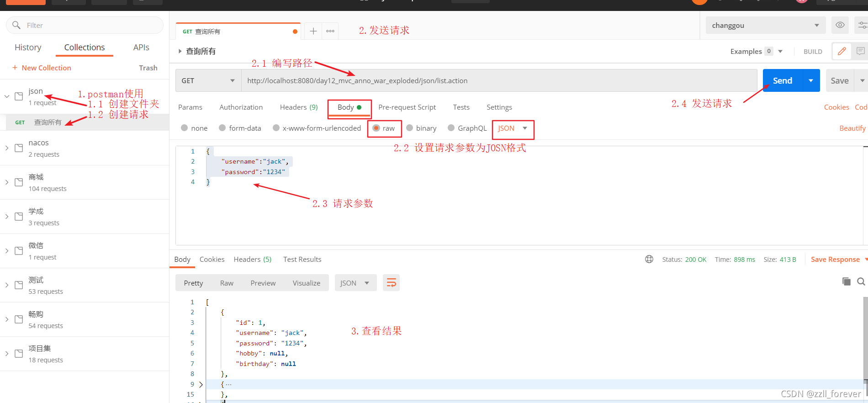Open the Send button dropdown arrow

tap(811, 80)
